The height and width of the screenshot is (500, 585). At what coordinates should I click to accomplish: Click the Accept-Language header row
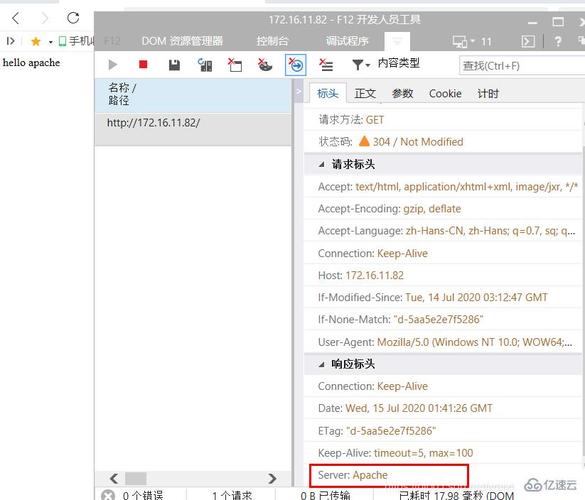click(x=443, y=231)
